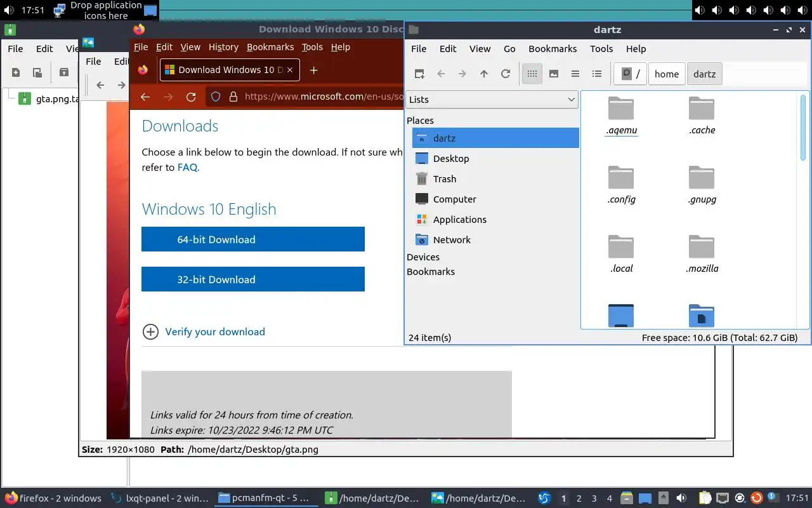The image size is (812, 508).
Task: Select the .gnupg folder
Action: (x=702, y=185)
